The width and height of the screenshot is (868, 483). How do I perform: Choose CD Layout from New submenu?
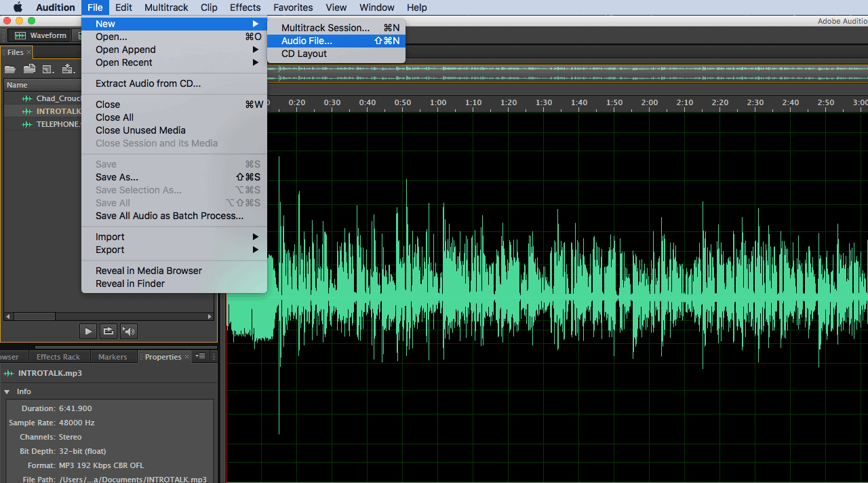pyautogui.click(x=336, y=54)
